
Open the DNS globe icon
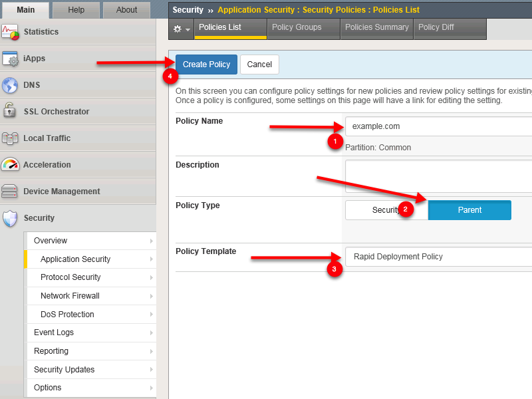10,85
